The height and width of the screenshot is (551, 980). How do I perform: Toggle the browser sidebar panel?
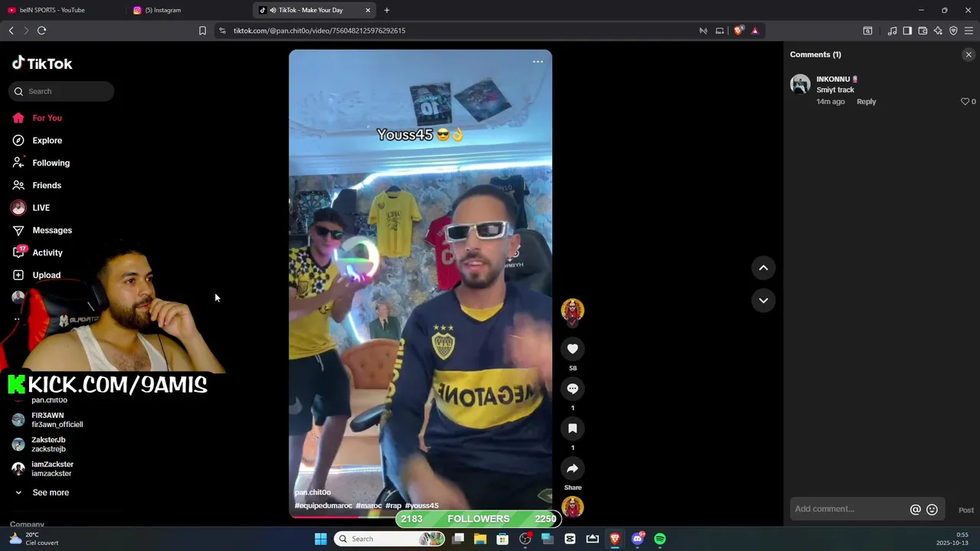pos(907,31)
